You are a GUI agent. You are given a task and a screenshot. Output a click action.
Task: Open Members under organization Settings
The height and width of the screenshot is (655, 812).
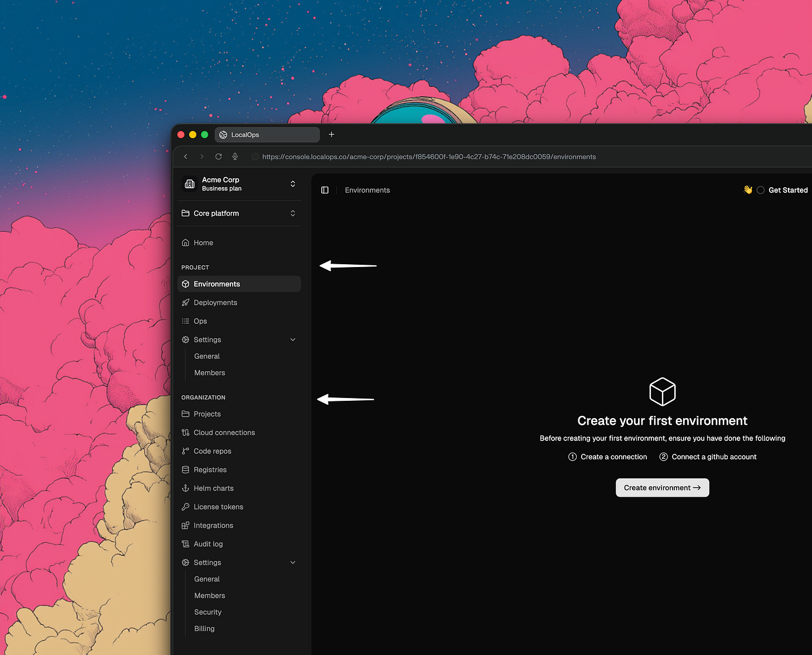point(210,596)
